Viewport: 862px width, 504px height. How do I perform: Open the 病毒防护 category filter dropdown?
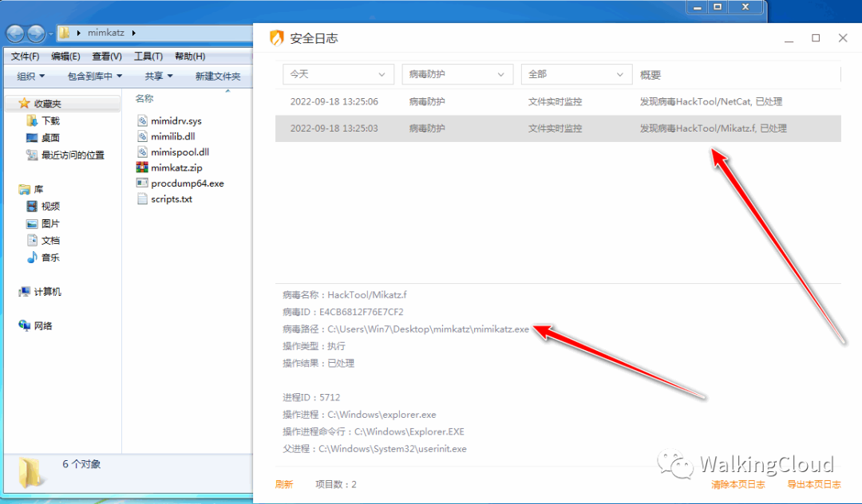pos(457,74)
